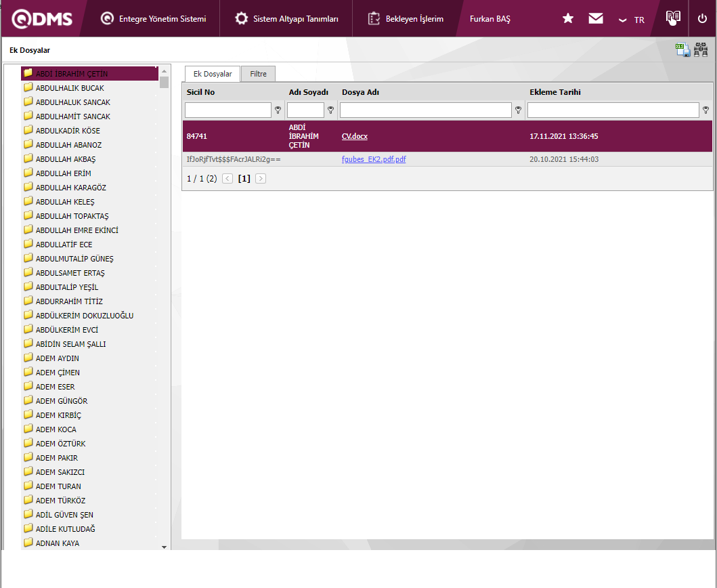Click the favorites star icon
The width and height of the screenshot is (717, 588).
[568, 19]
